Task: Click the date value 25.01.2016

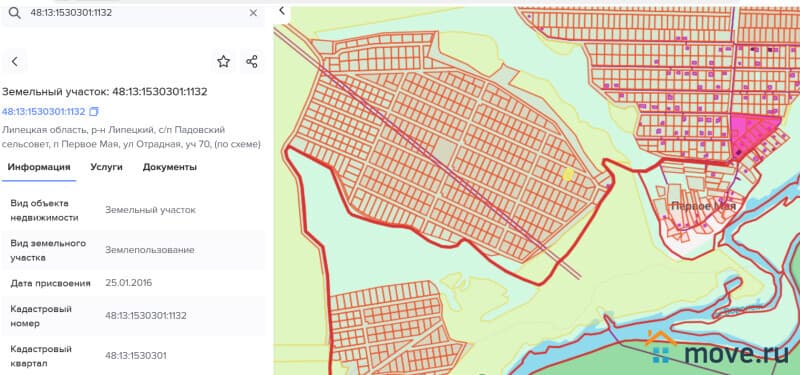Action: pyautogui.click(x=129, y=283)
